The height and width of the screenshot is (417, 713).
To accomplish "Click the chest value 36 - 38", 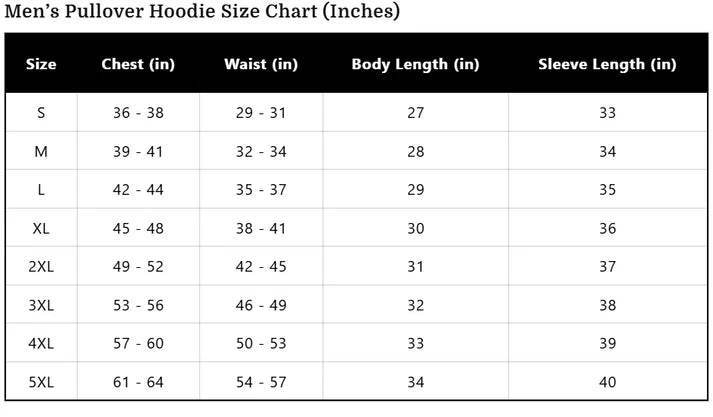I will coord(138,113).
